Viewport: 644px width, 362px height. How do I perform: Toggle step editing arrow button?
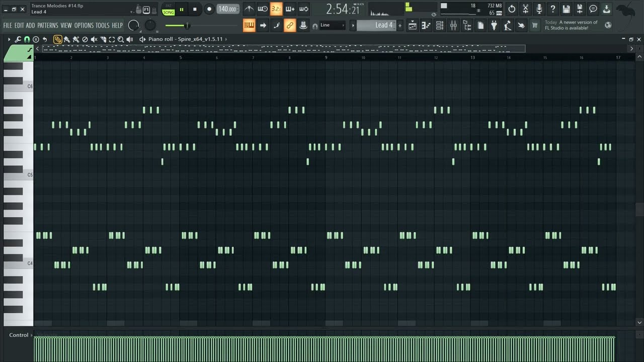click(x=263, y=26)
